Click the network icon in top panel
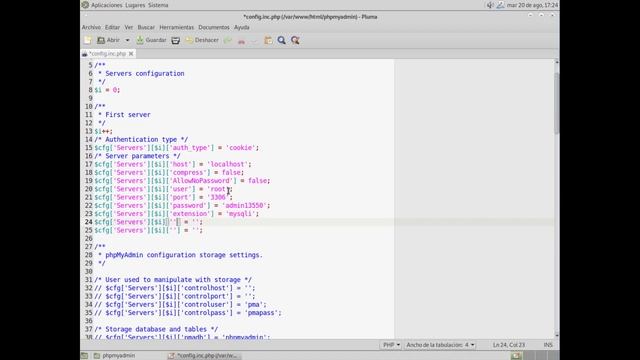Viewport: 640px width, 360px height. [x=500, y=5]
